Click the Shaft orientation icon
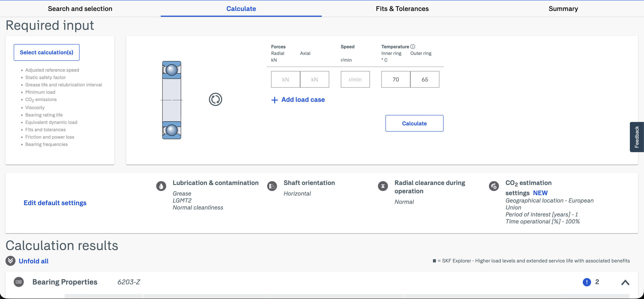This screenshot has width=644, height=299. 272,186
